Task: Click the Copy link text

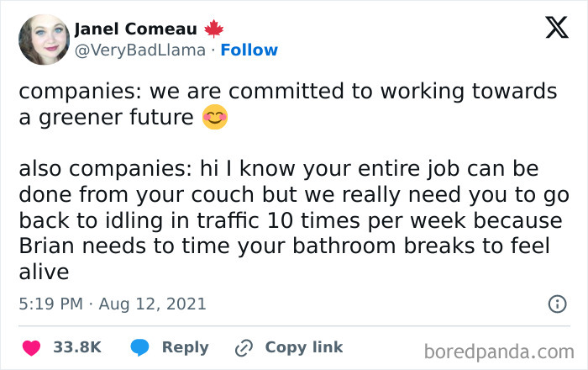Action: [303, 347]
